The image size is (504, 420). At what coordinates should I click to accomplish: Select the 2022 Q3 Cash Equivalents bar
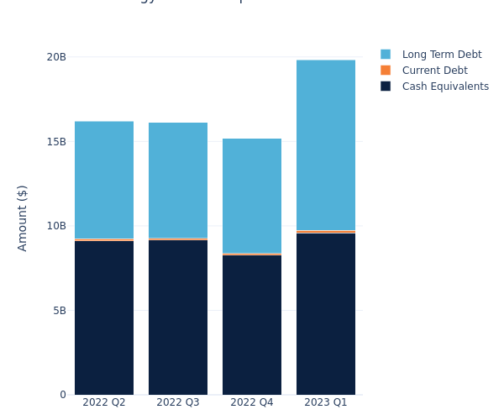coord(178,318)
